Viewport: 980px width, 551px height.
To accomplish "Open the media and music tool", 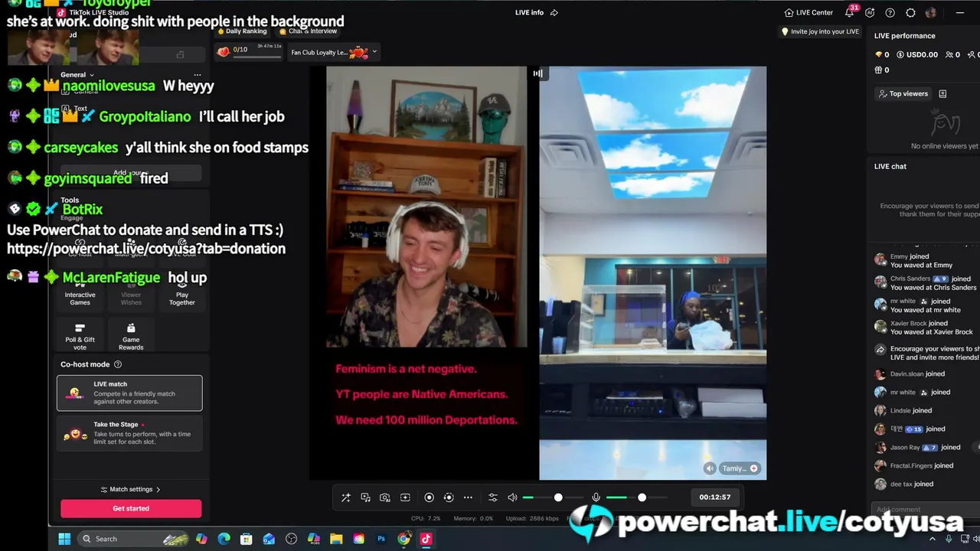I will click(365, 497).
